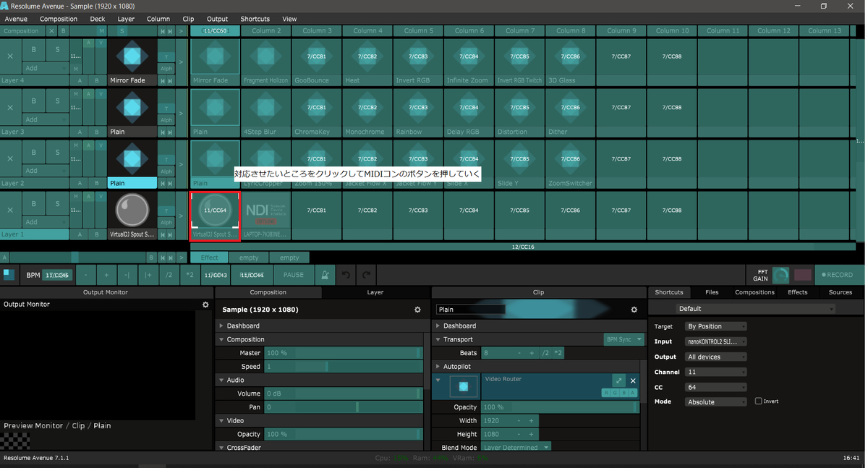Expand the Video Router effect fullscreen icon
The width and height of the screenshot is (868, 468).
618,380
